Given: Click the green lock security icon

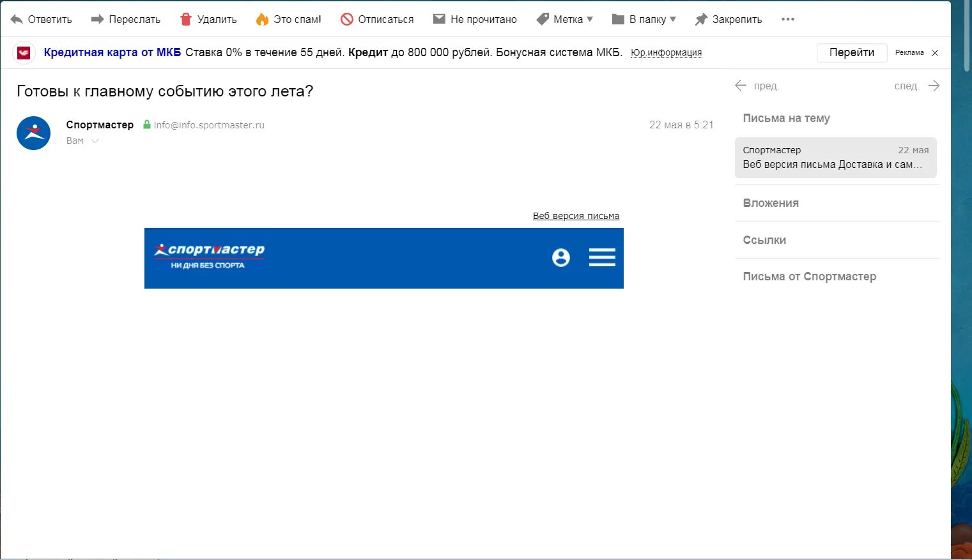Looking at the screenshot, I should pyautogui.click(x=147, y=125).
